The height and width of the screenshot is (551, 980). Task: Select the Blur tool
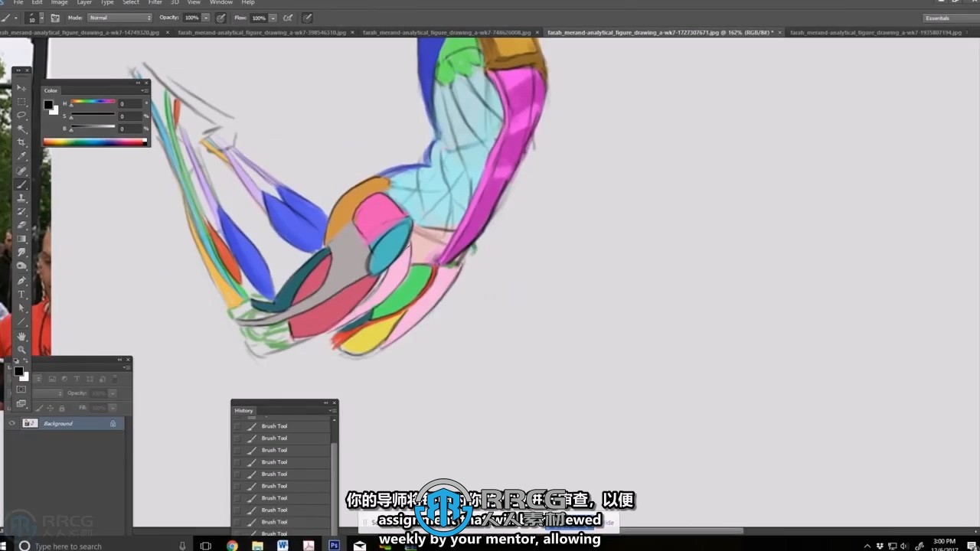[21, 253]
